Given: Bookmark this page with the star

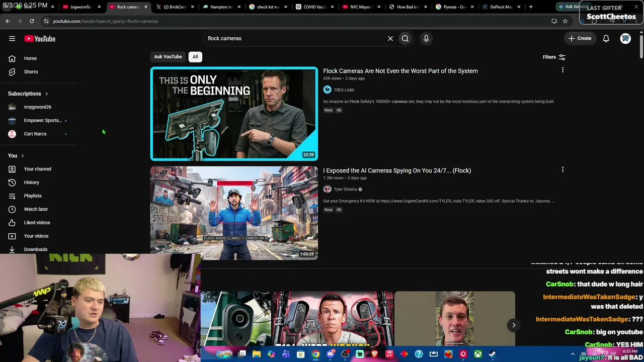Looking at the screenshot, I should point(565,21).
